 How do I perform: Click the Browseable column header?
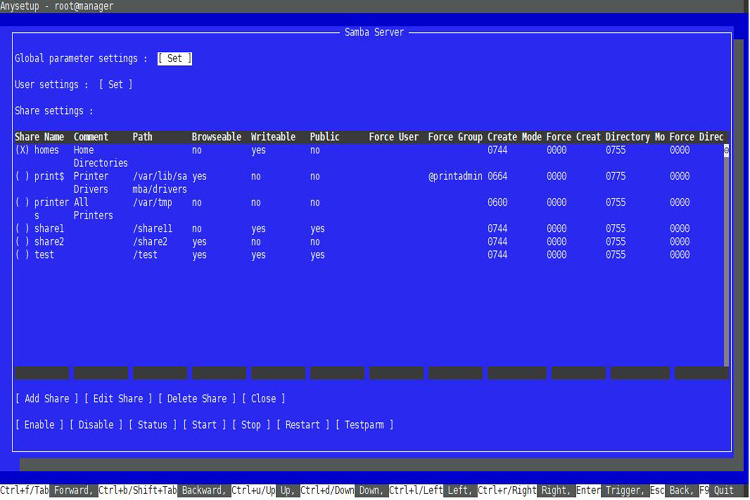click(x=217, y=137)
